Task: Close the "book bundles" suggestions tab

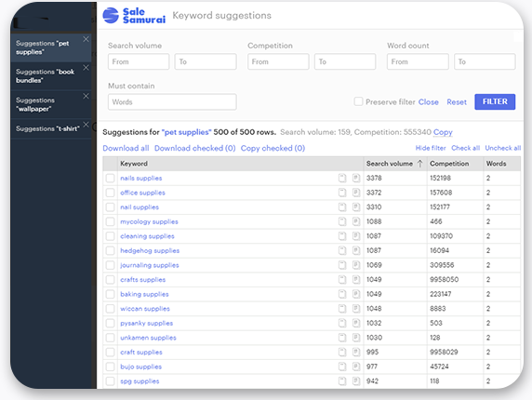Action: 86,68
